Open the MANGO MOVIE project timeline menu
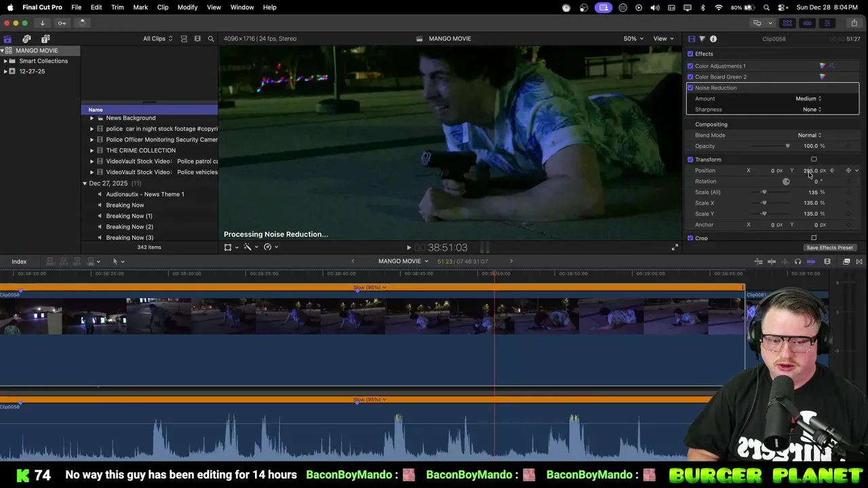Screen dimensions: 868x488 click(403, 262)
